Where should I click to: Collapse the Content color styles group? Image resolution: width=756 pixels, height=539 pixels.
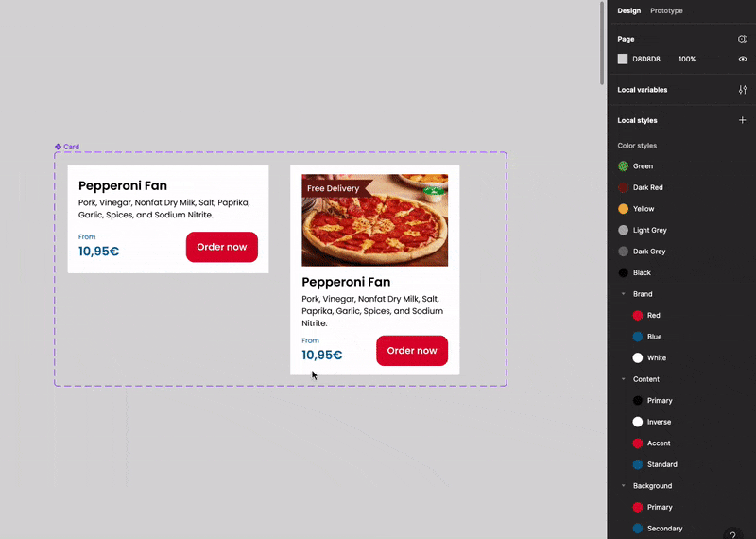pos(623,379)
